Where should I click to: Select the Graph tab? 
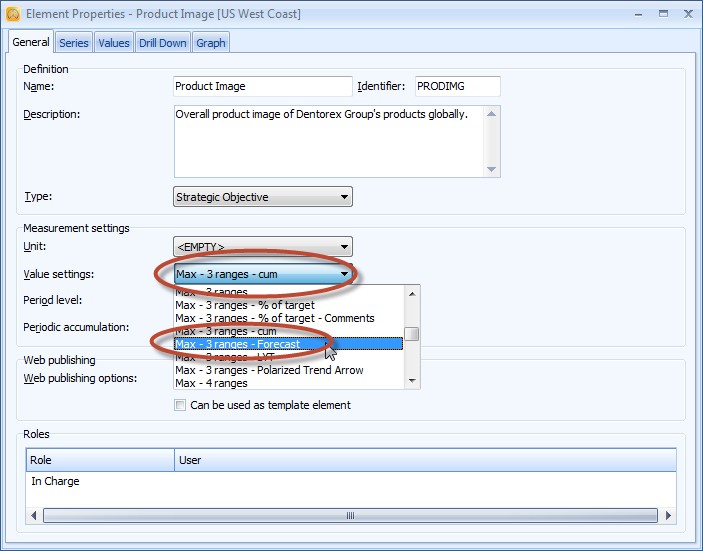coord(211,43)
